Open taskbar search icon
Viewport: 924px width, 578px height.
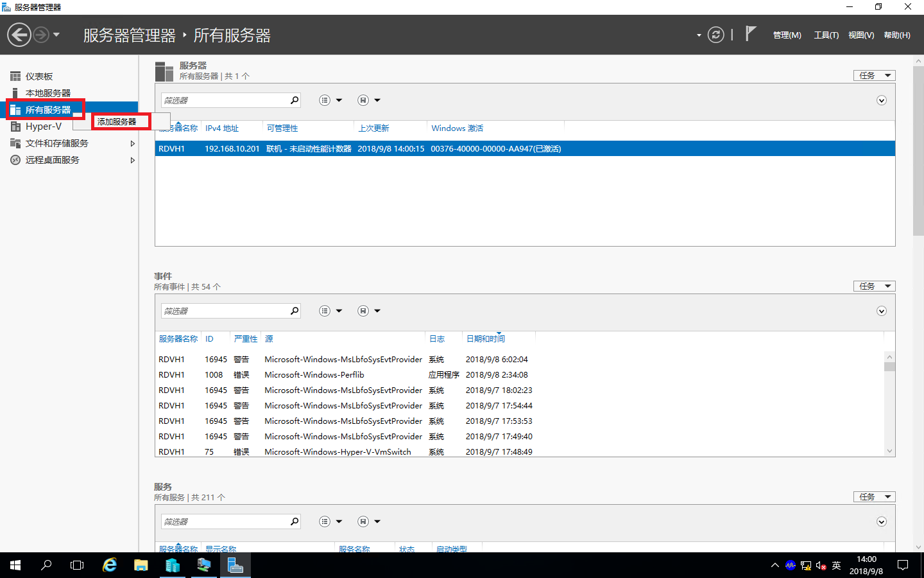tap(46, 565)
